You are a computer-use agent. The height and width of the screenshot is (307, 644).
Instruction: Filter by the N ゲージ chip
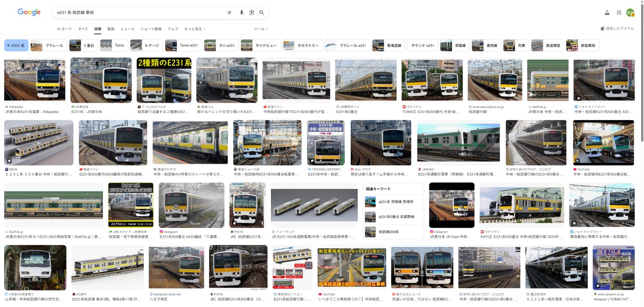[x=146, y=45]
